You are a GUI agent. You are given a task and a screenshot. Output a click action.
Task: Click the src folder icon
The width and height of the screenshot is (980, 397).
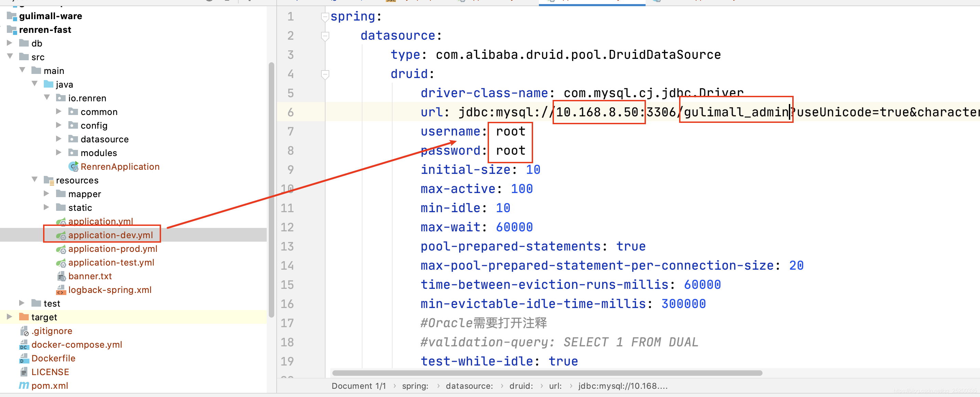pyautogui.click(x=24, y=57)
